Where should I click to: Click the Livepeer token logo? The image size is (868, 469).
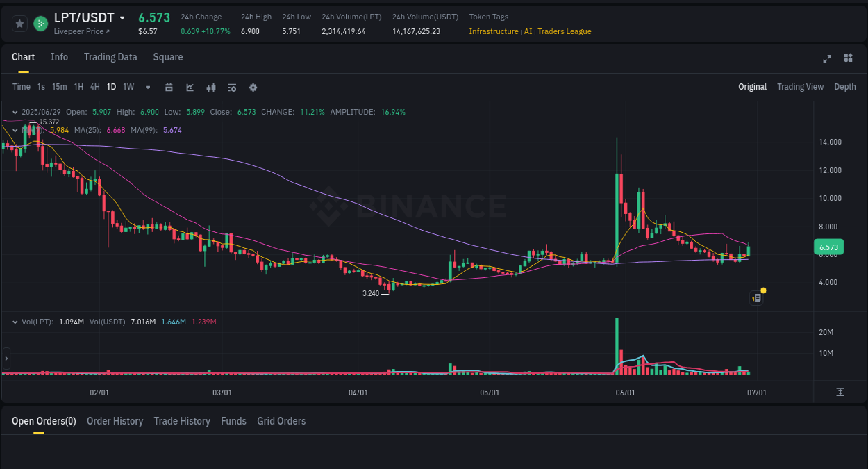coord(40,23)
